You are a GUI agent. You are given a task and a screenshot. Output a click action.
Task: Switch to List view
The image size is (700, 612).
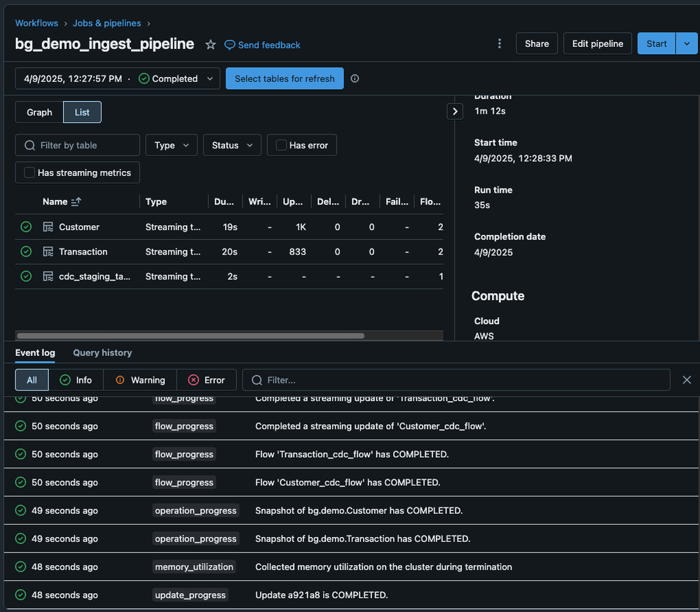pos(82,112)
